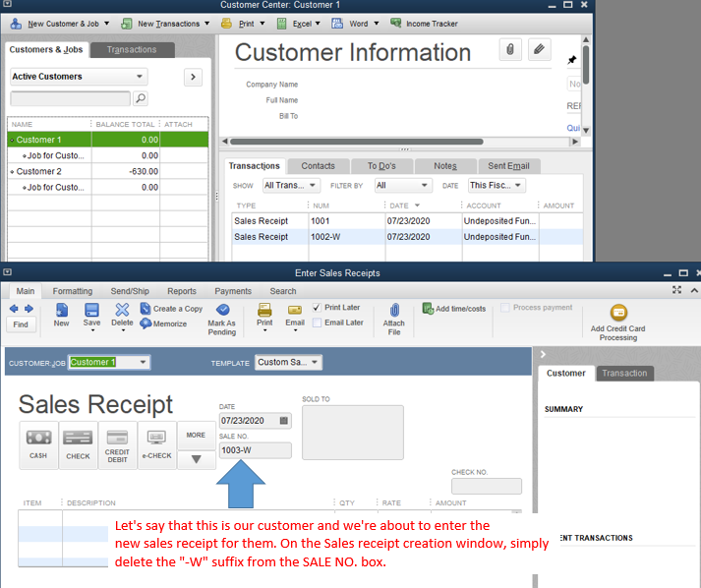Toggle the Process payment checkbox
Image resolution: width=701 pixels, height=588 pixels.
tap(505, 308)
